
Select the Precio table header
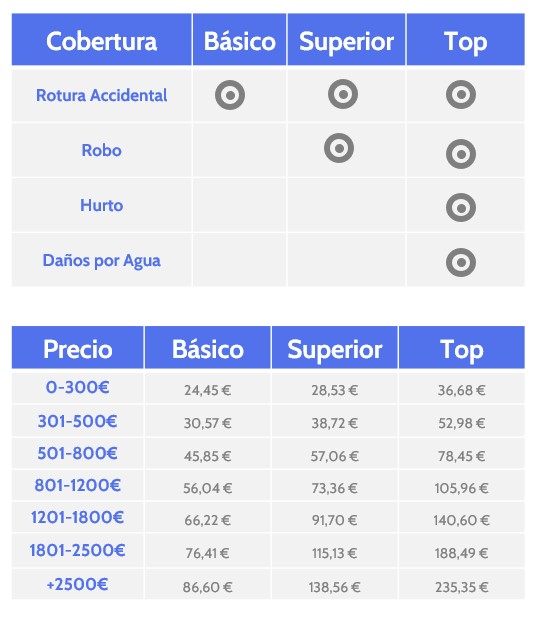[x=78, y=347]
